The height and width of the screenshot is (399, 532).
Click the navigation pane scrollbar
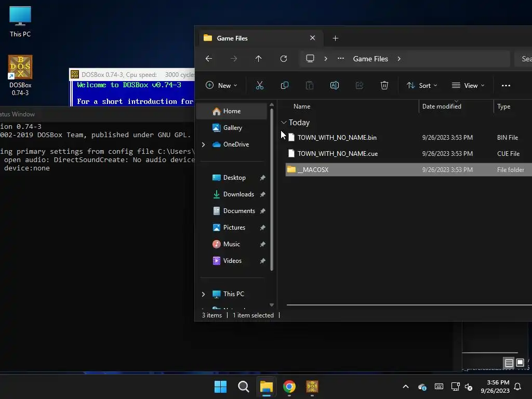click(x=272, y=190)
